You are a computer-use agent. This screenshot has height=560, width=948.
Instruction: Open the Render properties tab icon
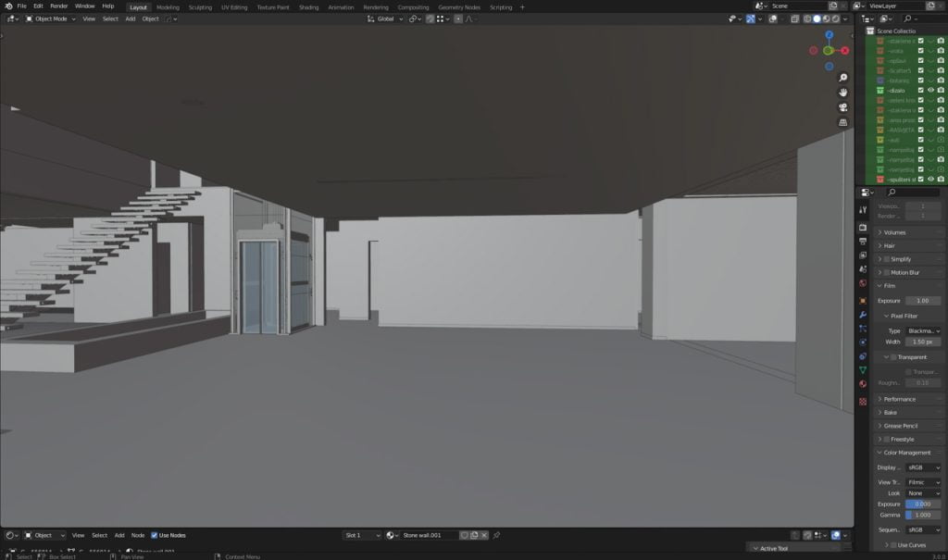[863, 227]
